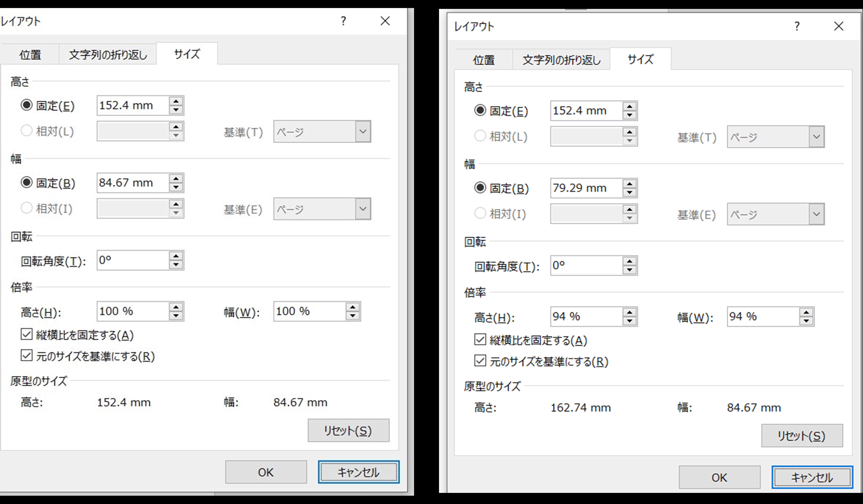The width and height of the screenshot is (863, 504).
Task: Click scale height 100 % field in left dialog
Action: coord(133,311)
